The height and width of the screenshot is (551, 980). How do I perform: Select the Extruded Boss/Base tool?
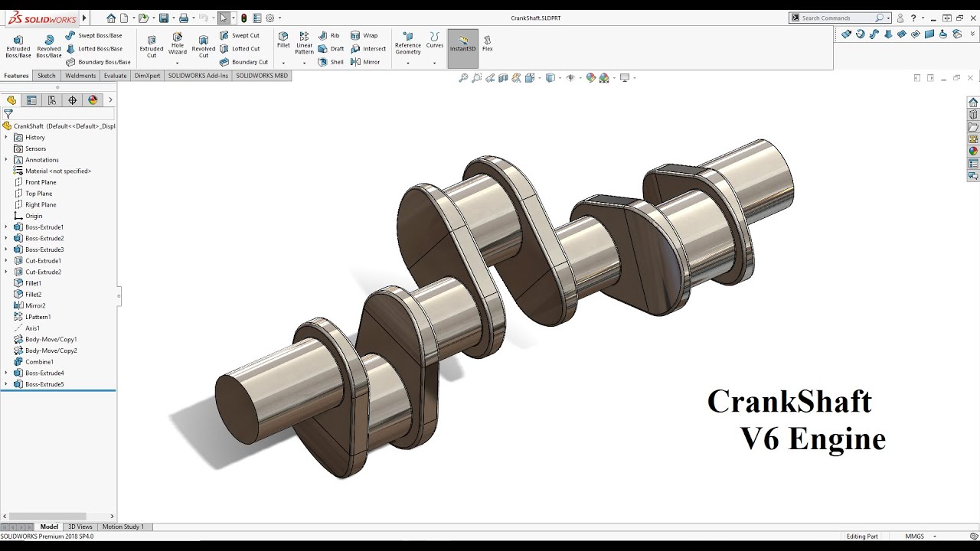[18, 46]
